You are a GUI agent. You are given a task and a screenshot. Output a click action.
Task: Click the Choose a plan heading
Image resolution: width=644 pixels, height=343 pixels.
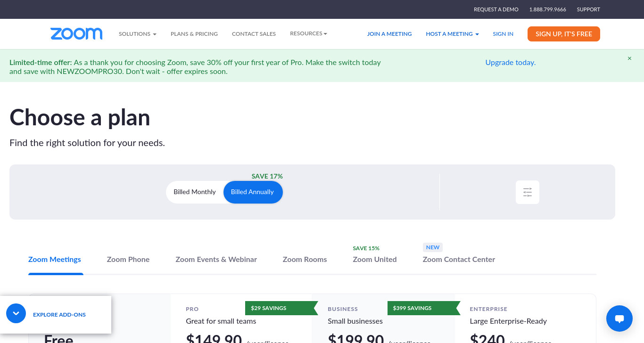point(80,117)
